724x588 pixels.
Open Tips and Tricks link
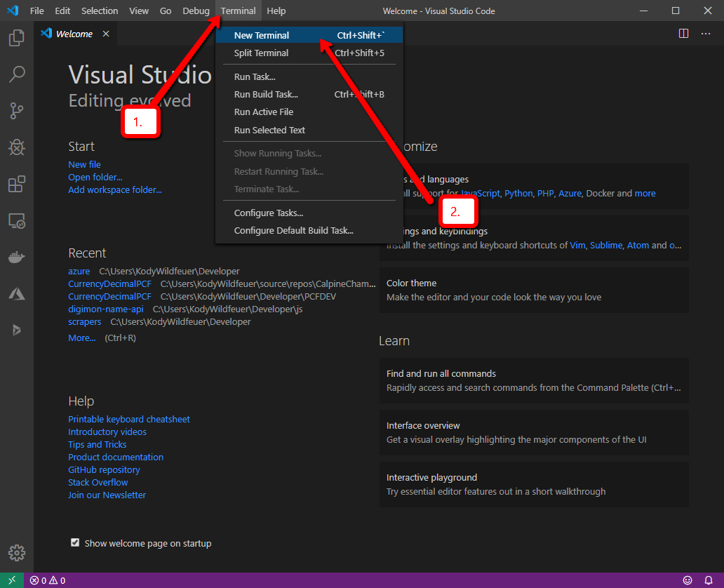pyautogui.click(x=97, y=444)
